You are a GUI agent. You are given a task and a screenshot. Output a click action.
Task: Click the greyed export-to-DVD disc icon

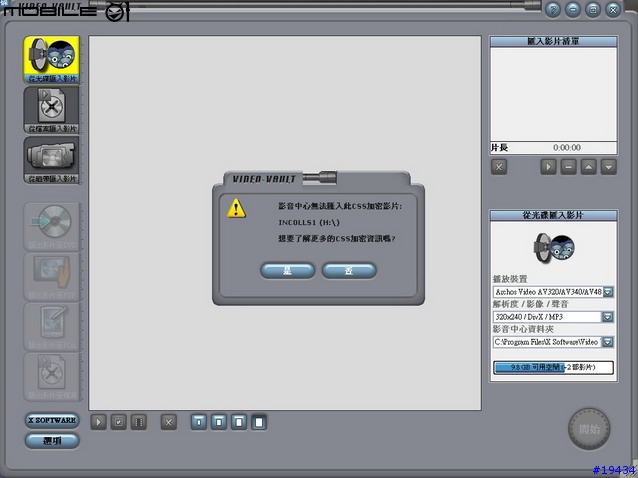coord(51,227)
